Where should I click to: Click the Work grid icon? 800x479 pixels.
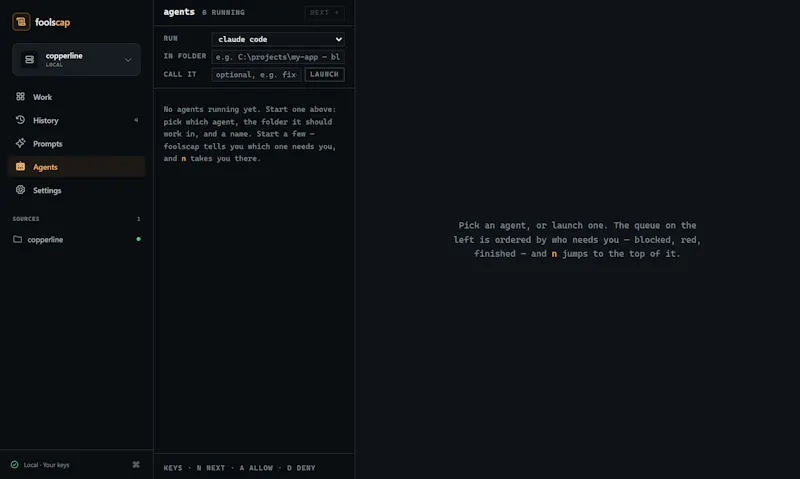20,96
